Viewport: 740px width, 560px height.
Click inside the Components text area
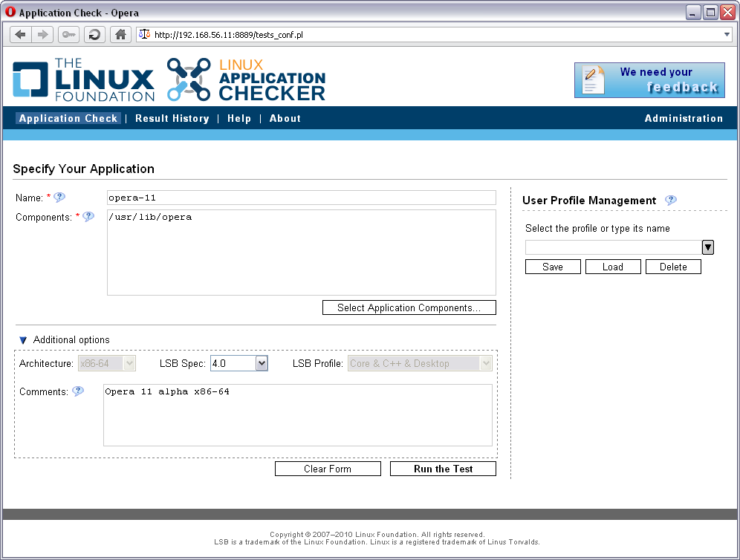[302, 253]
